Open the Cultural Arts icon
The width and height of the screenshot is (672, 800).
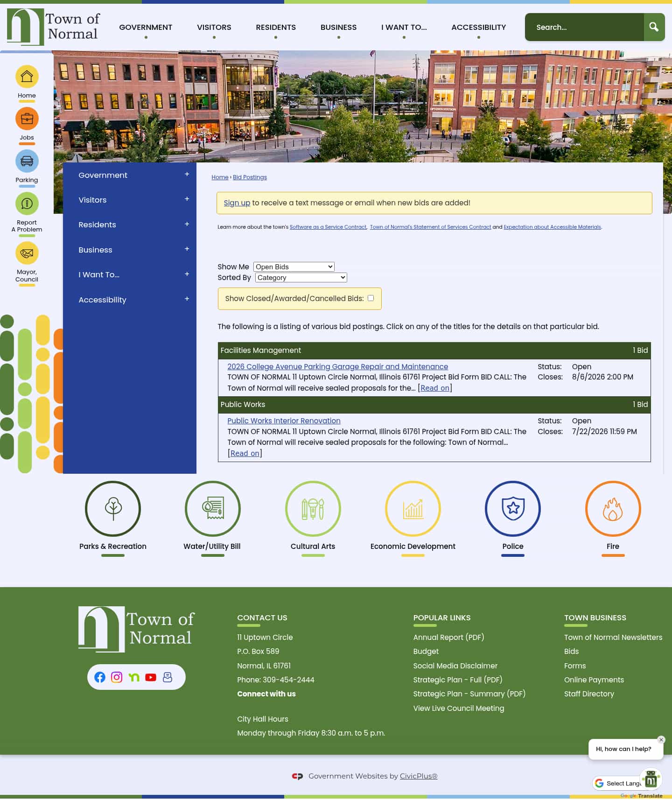pyautogui.click(x=313, y=509)
